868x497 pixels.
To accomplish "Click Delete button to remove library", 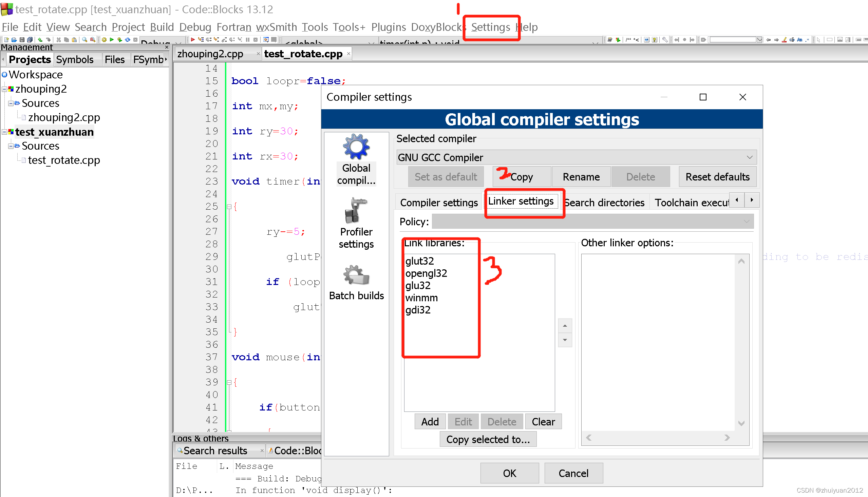I will [x=502, y=422].
